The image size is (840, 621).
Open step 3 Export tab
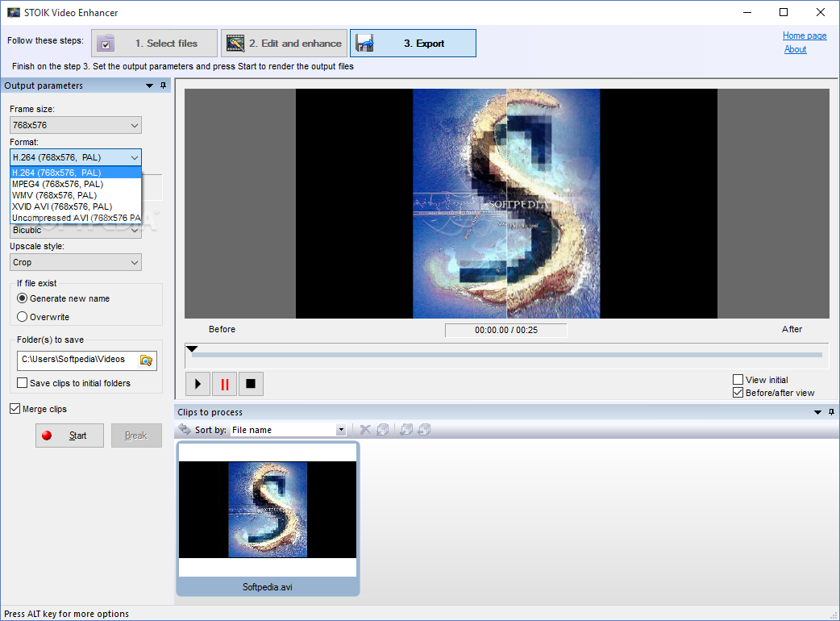(x=413, y=44)
